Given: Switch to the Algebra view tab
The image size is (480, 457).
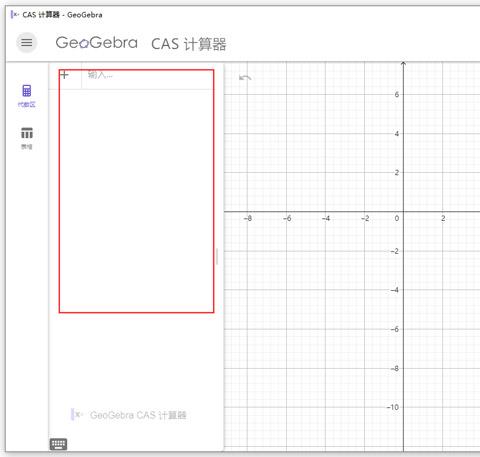Looking at the screenshot, I should click(27, 96).
